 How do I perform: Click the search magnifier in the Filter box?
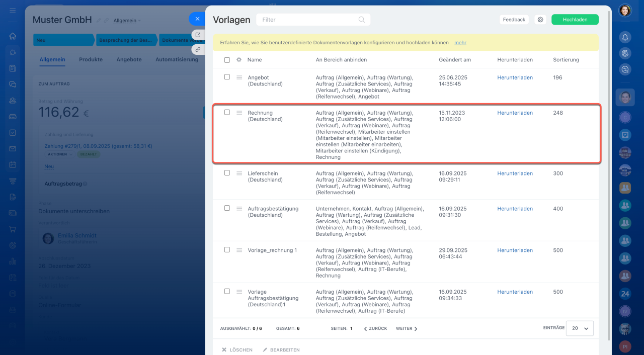(x=362, y=20)
